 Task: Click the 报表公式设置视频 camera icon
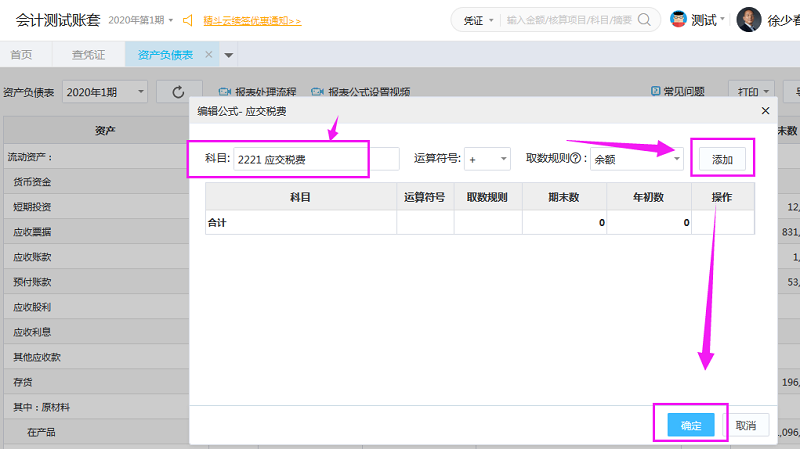[x=318, y=92]
